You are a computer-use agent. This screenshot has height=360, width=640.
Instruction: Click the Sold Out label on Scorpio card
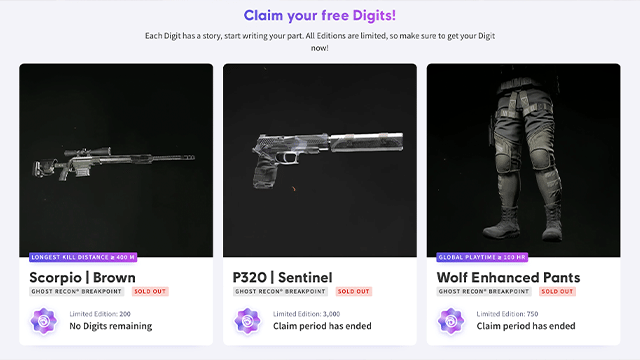[150, 291]
